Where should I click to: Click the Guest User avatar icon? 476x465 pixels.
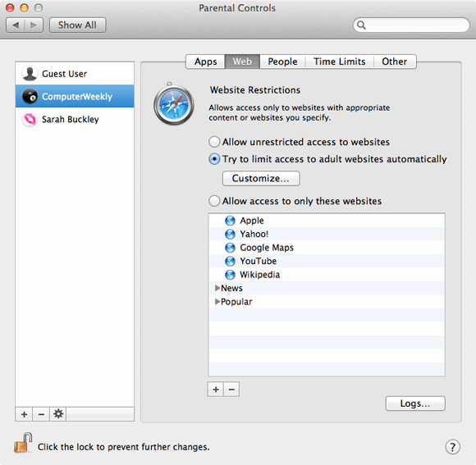(30, 73)
